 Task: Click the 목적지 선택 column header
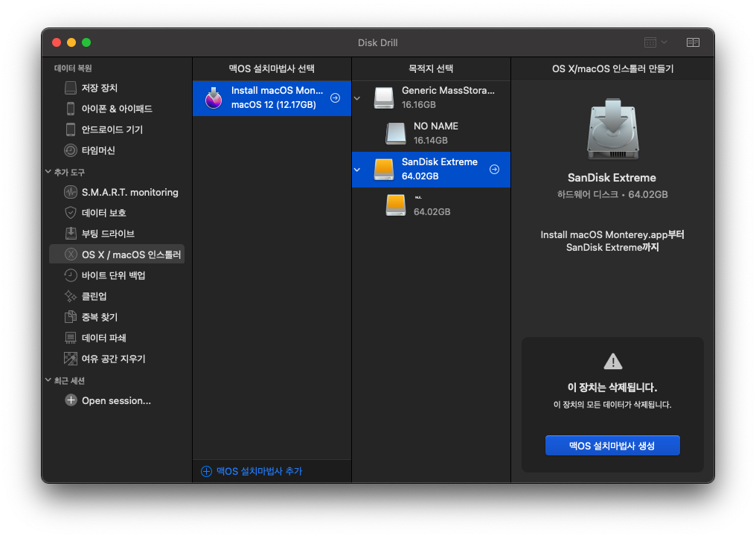(x=431, y=68)
